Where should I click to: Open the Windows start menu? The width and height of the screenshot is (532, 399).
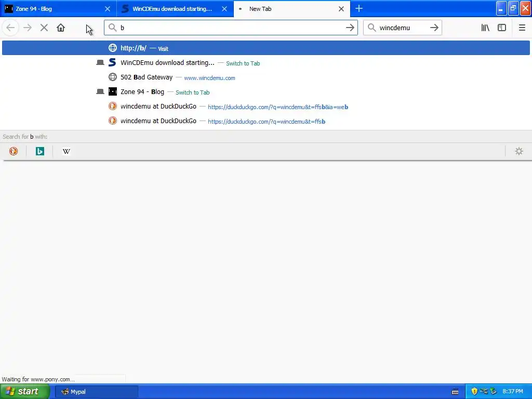25,392
